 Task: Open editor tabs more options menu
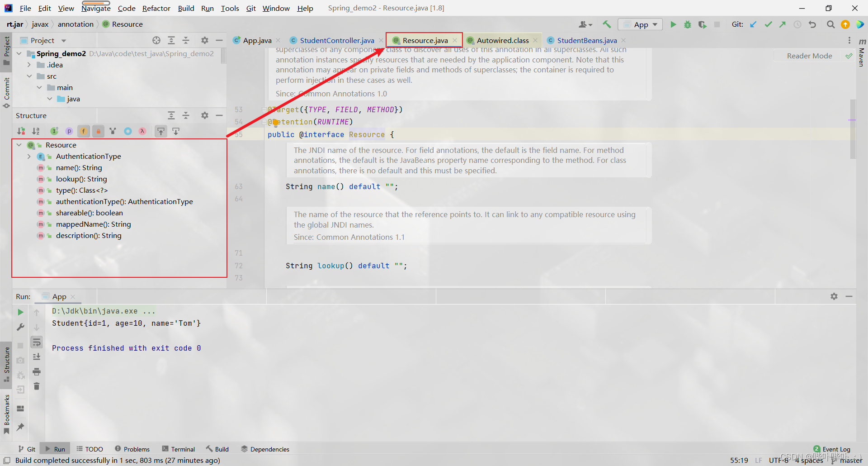(849, 40)
